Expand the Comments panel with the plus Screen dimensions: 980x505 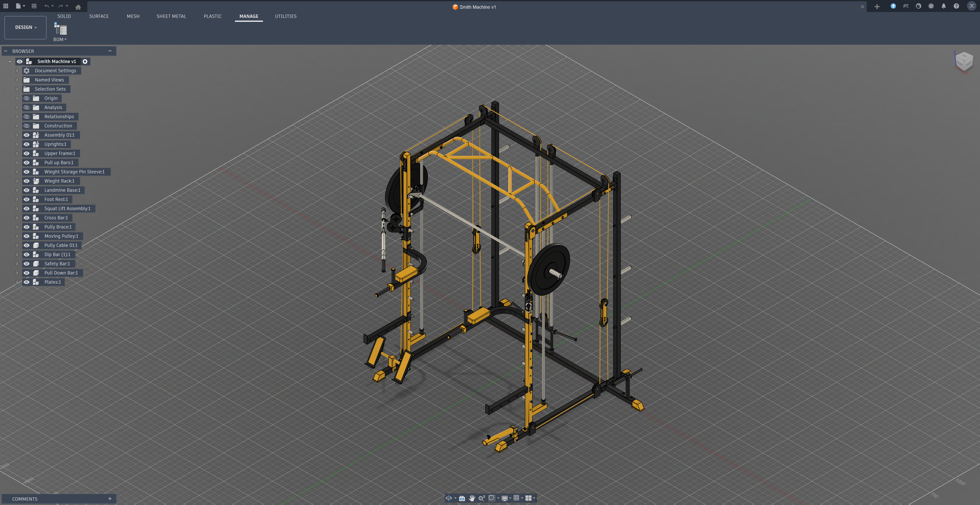(110, 499)
